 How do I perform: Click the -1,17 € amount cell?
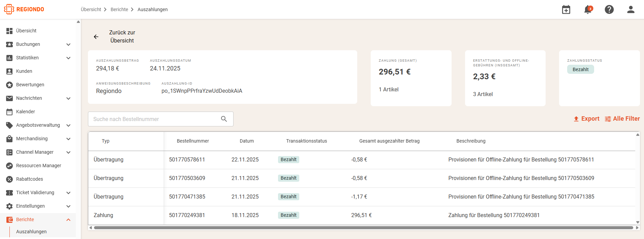359,197
